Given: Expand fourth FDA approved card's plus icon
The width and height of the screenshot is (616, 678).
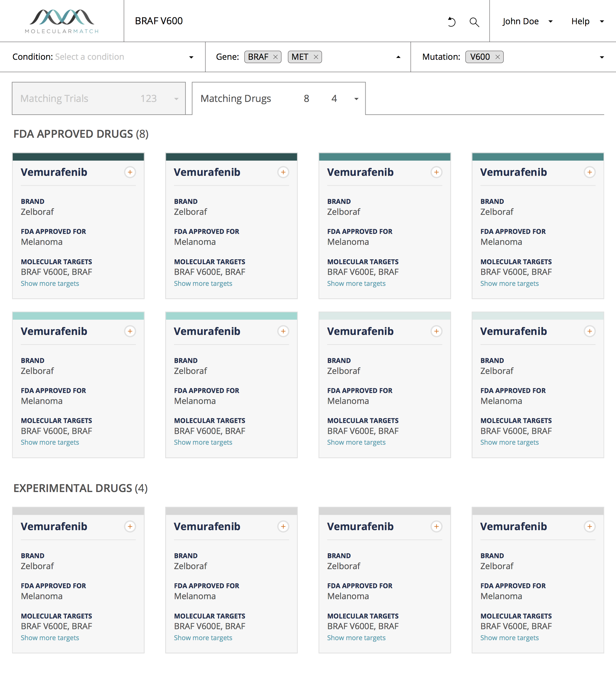Looking at the screenshot, I should click(589, 172).
